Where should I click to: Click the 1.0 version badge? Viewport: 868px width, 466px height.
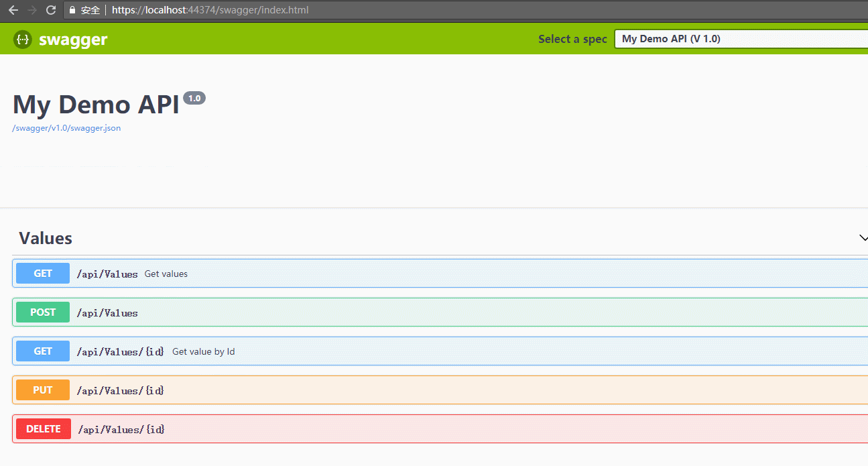pos(194,99)
